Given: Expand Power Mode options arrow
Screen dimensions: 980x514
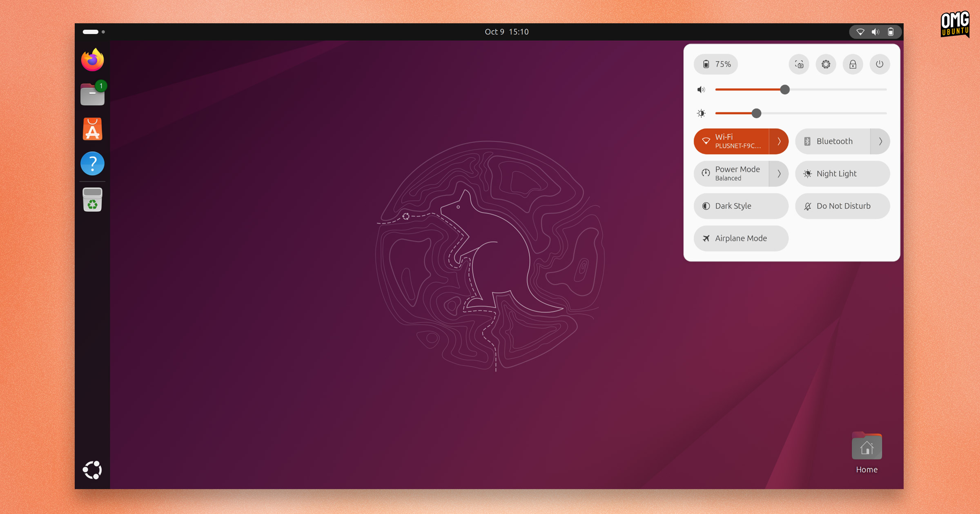Looking at the screenshot, I should pos(779,174).
